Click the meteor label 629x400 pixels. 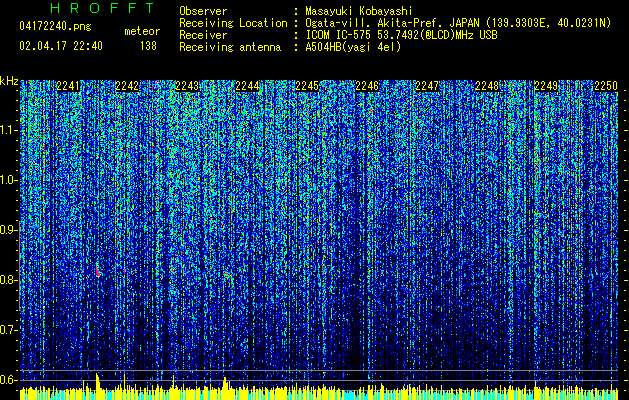coord(142,31)
